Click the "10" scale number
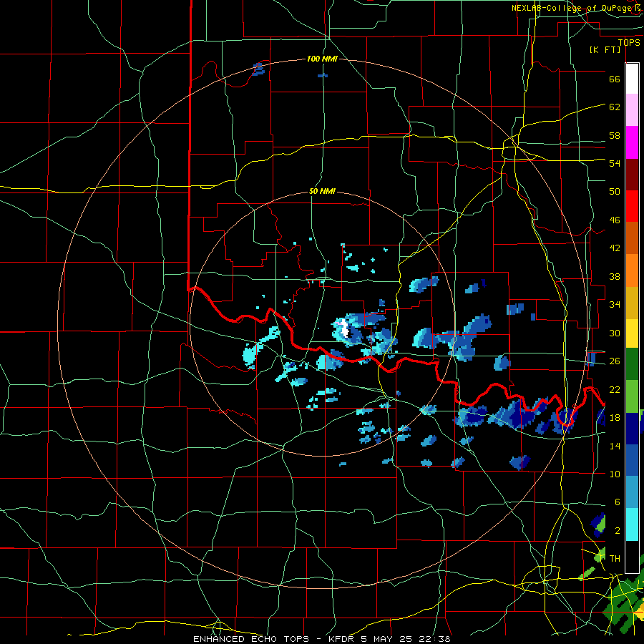The image size is (644, 644). tap(615, 474)
